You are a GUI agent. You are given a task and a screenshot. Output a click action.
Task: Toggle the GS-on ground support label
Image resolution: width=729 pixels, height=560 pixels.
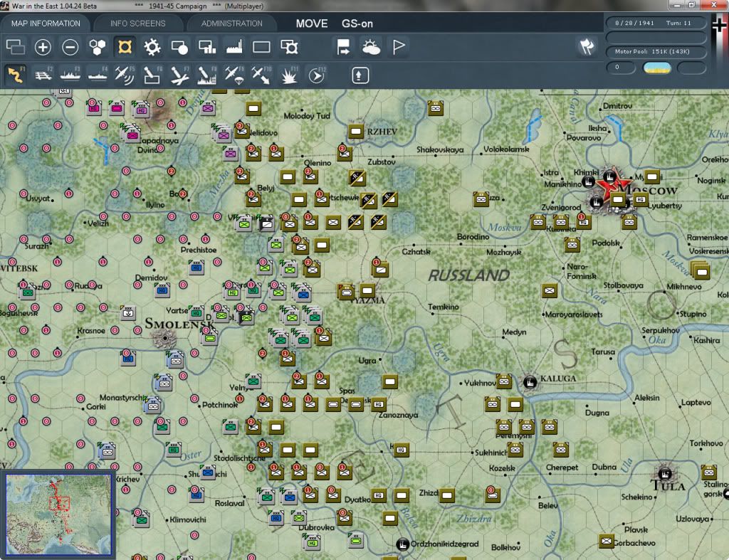[357, 23]
